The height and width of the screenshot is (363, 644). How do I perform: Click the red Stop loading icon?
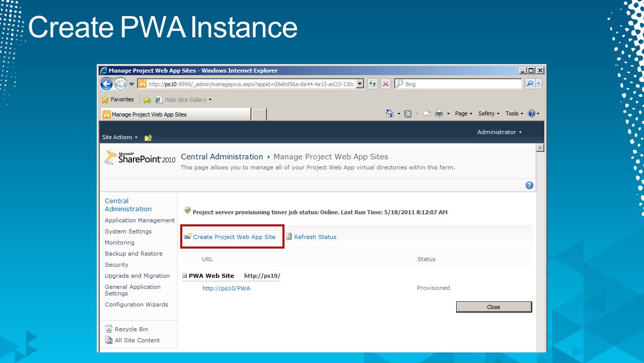coord(386,84)
